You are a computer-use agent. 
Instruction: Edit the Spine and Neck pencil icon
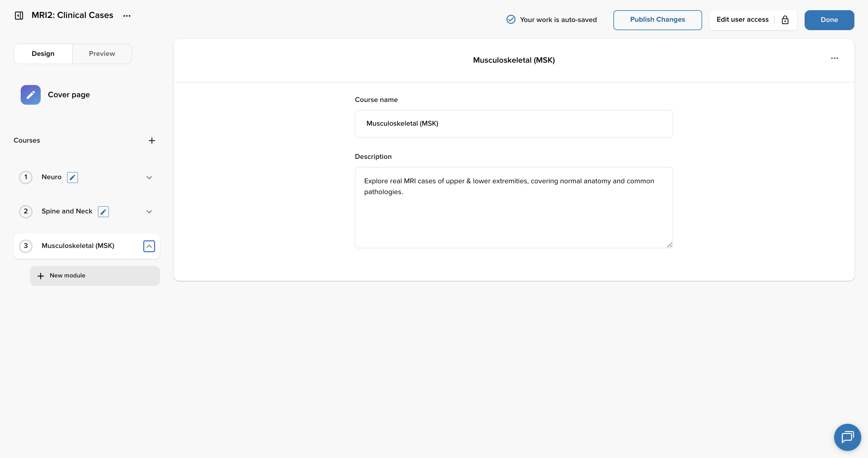click(103, 212)
